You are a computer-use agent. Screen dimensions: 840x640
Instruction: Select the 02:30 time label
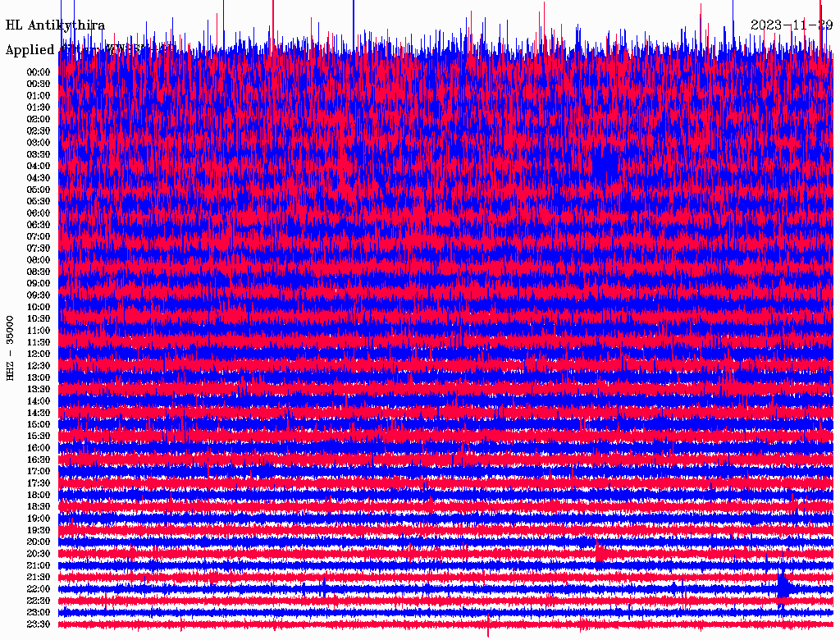[x=39, y=131]
